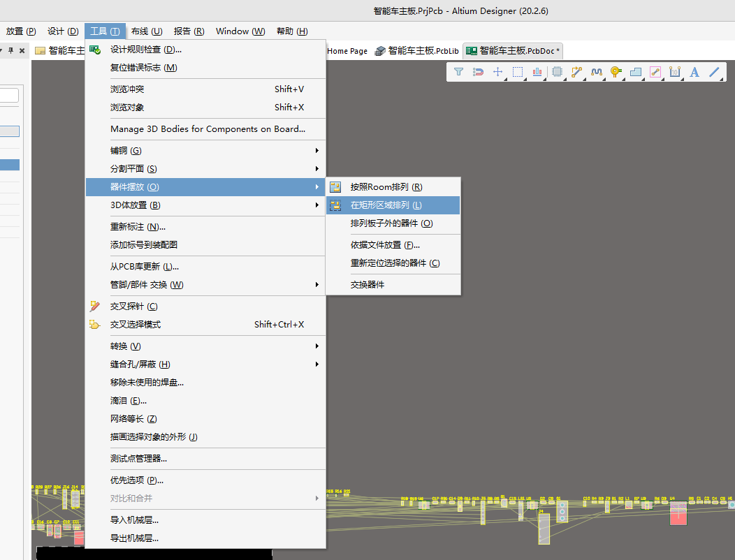Select the dashed rectangle selection tool
The width and height of the screenshot is (735, 560).
518,72
